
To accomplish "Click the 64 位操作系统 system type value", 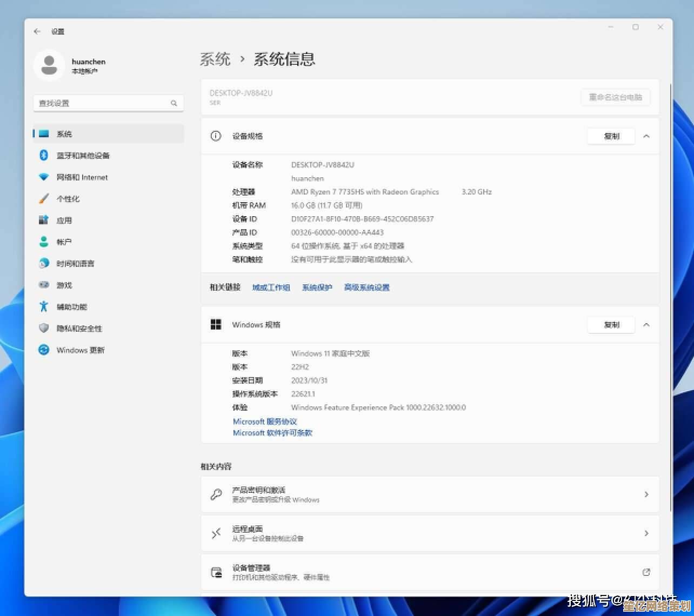I will pos(348,246).
